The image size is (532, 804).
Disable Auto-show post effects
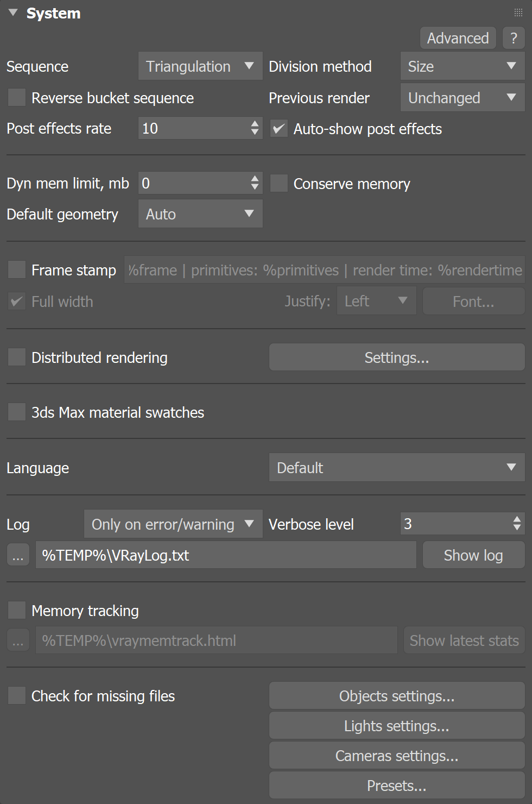click(278, 129)
